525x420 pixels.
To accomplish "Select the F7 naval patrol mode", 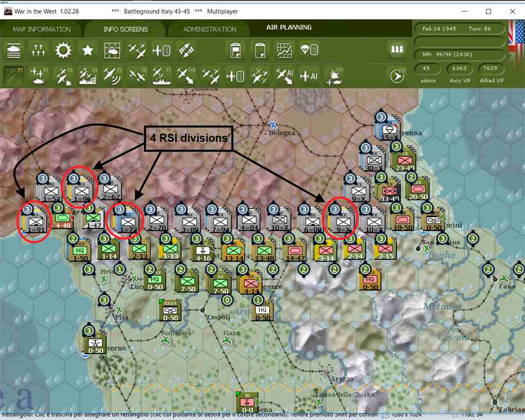I will pos(161,76).
